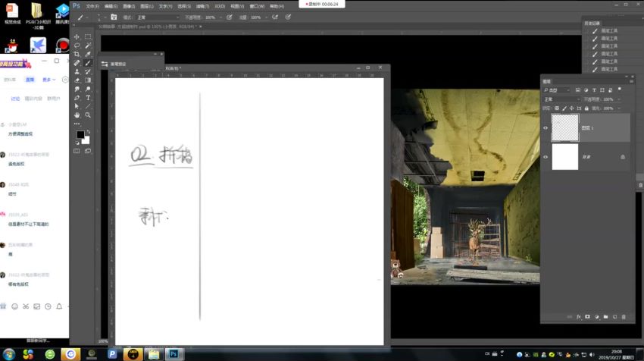Open the Image menu
The height and width of the screenshot is (361, 644).
129,6
